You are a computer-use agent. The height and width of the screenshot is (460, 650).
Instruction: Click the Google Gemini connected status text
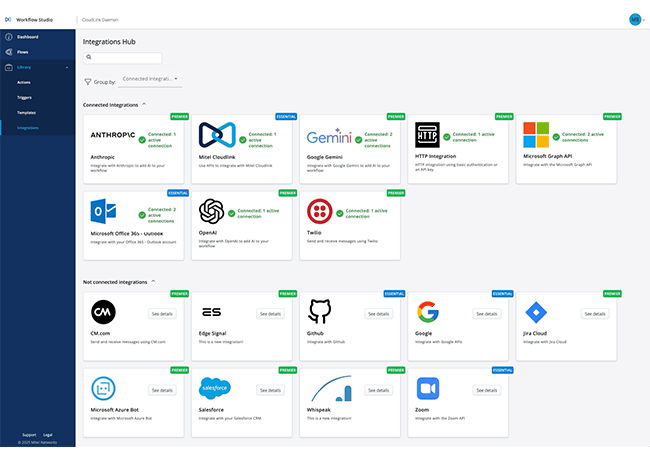[378, 140]
